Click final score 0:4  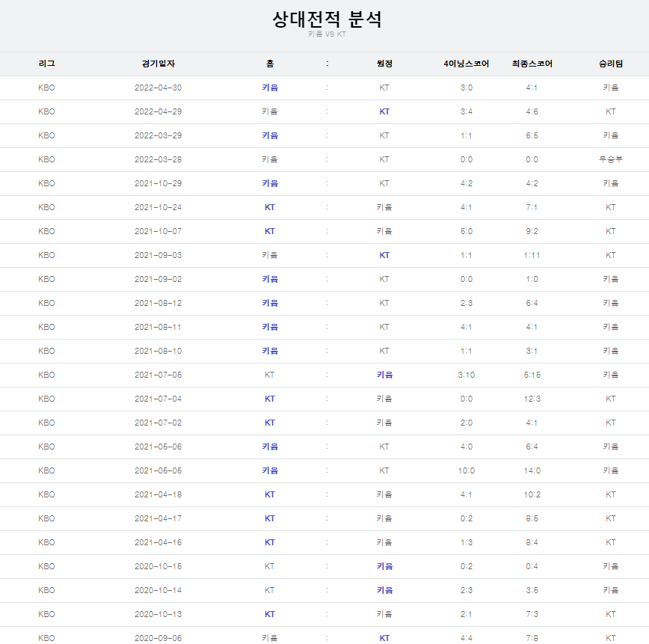pyautogui.click(x=532, y=566)
